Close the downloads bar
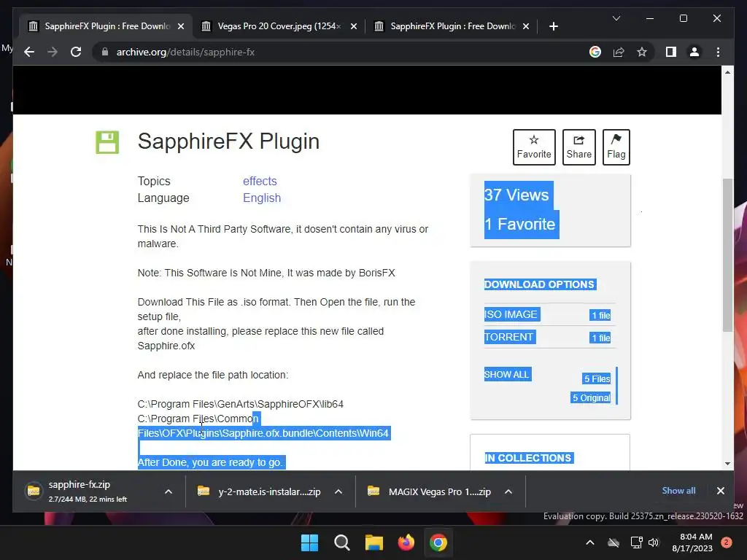This screenshot has height=560, width=747. coord(720,491)
